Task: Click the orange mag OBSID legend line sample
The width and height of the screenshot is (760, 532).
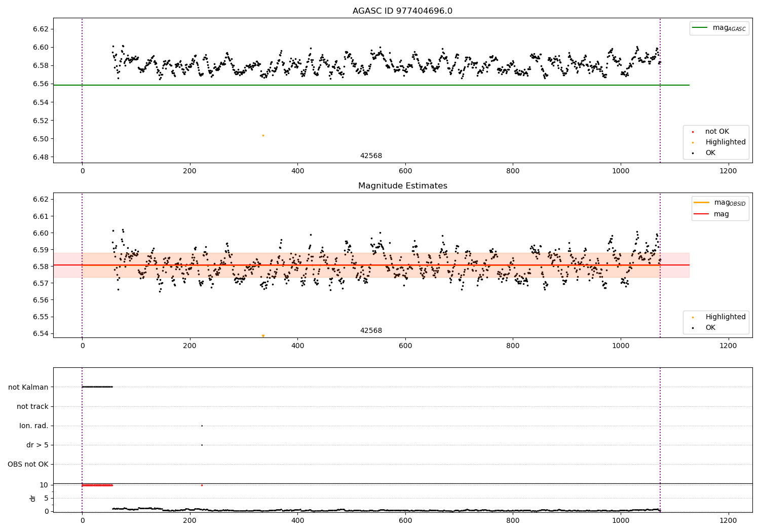Action: tap(702, 203)
